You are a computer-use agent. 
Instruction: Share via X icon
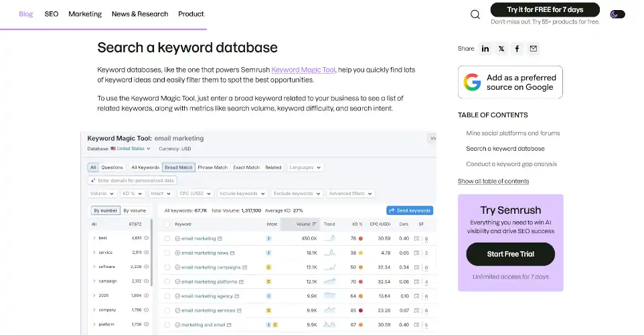pos(501,49)
